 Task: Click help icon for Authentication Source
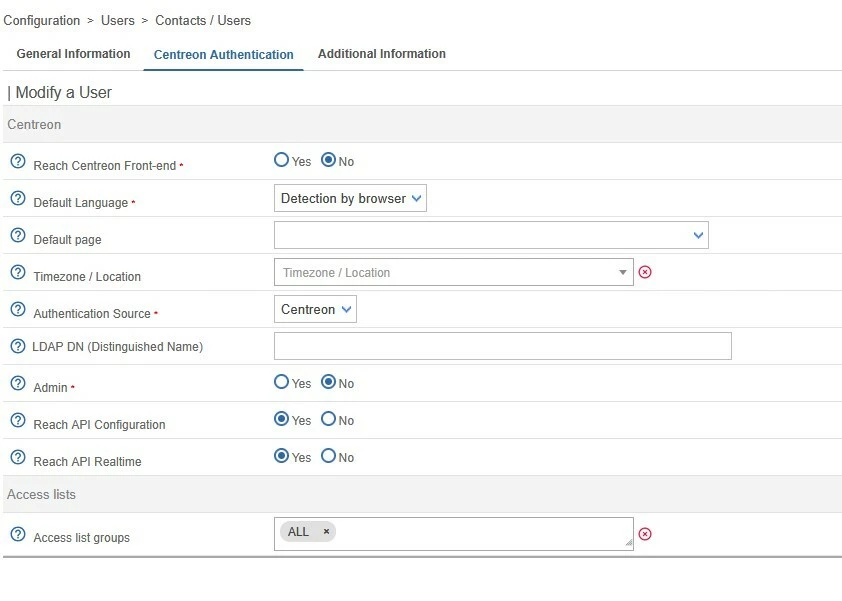(x=17, y=309)
